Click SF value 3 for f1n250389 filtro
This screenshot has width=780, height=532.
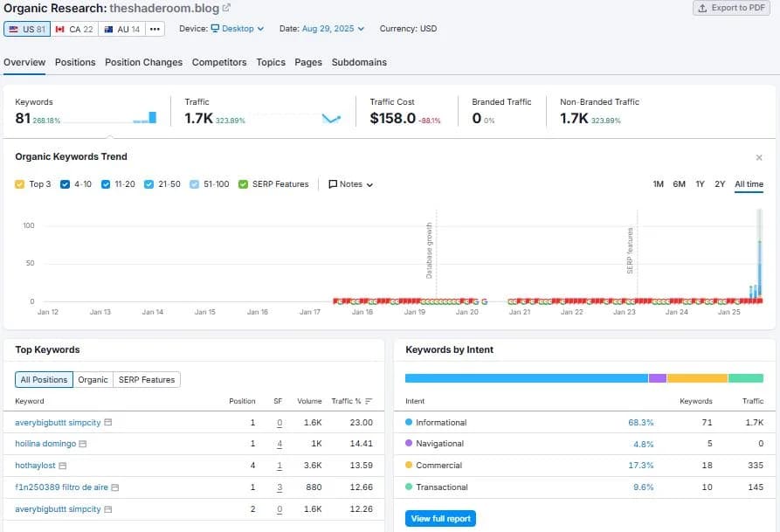[280, 487]
